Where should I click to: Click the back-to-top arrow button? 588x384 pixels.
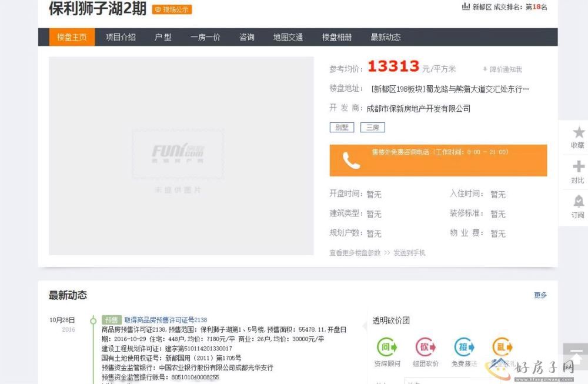(575, 356)
